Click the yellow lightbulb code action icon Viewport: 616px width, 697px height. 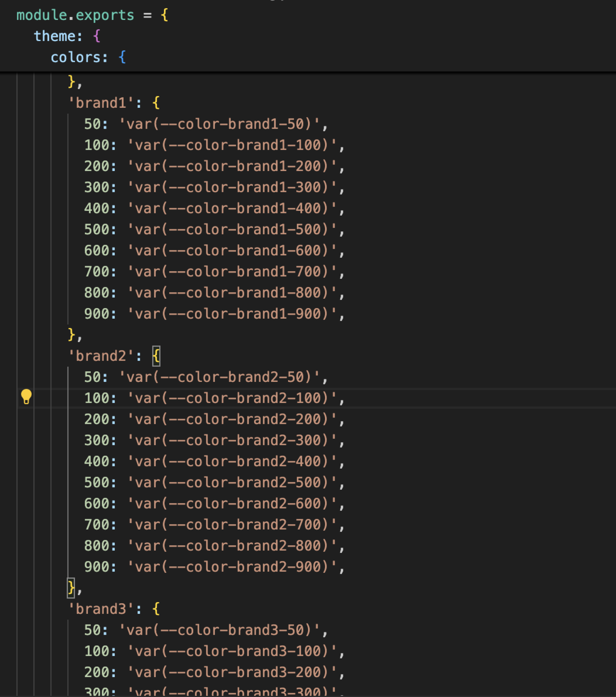click(26, 397)
